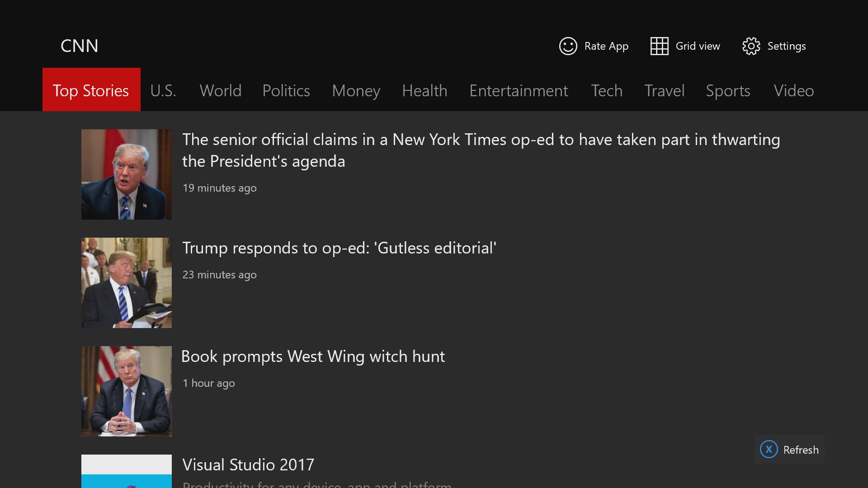Go to the Travel tab
The height and width of the screenshot is (488, 868).
(x=664, y=90)
